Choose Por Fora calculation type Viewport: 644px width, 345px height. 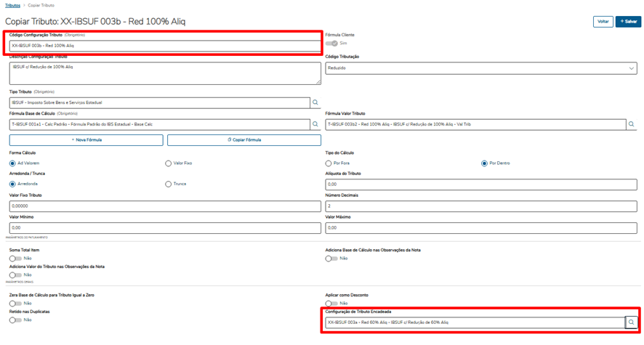click(329, 163)
